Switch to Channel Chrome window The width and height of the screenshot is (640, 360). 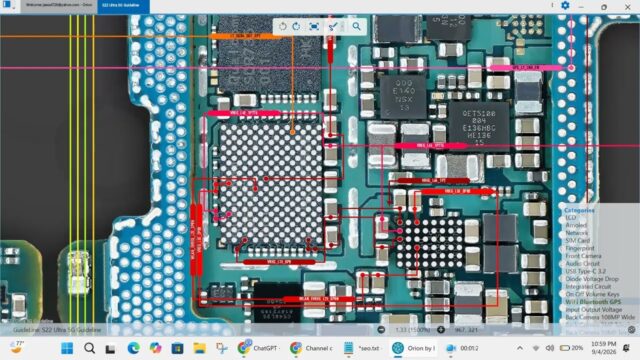pos(311,348)
